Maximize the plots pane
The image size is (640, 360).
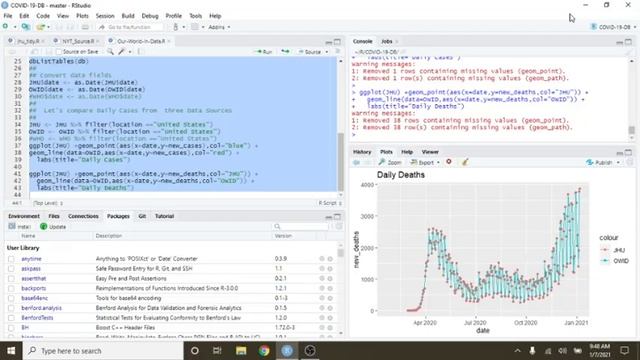[628, 152]
